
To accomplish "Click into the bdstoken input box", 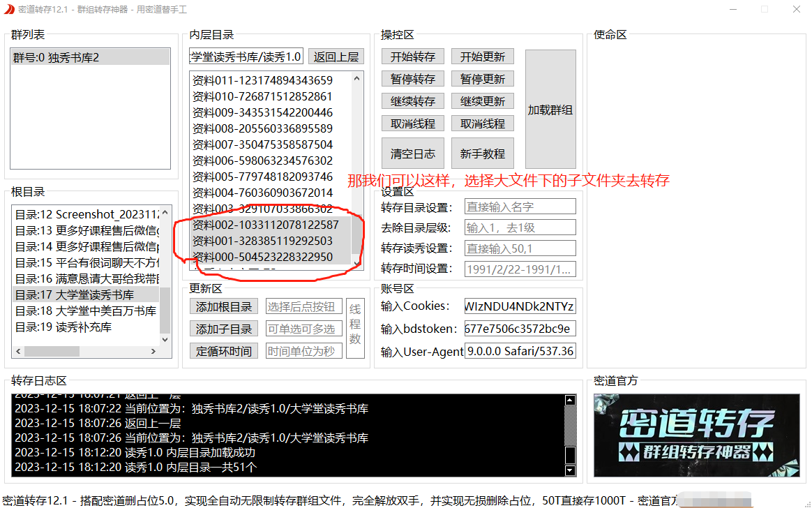I will click(x=520, y=328).
